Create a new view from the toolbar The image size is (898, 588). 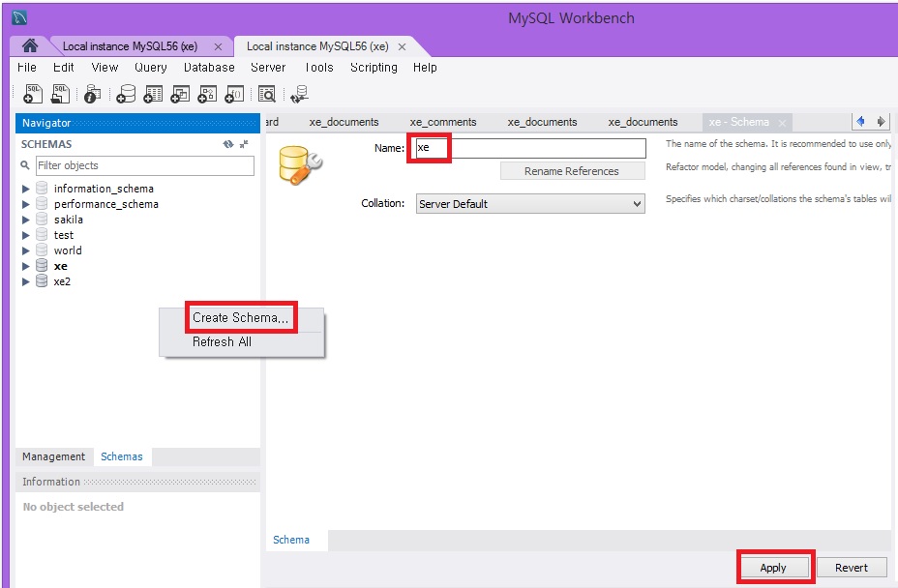183,94
